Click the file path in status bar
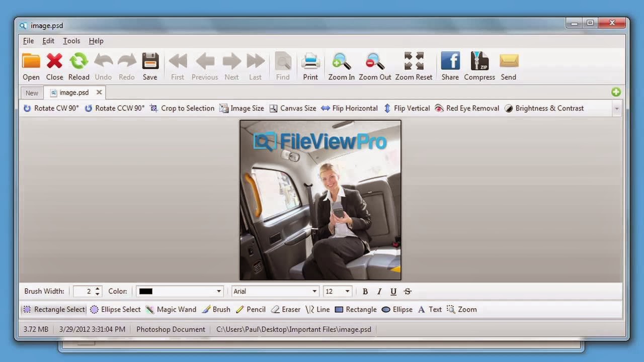This screenshot has height=362, width=644. click(294, 329)
